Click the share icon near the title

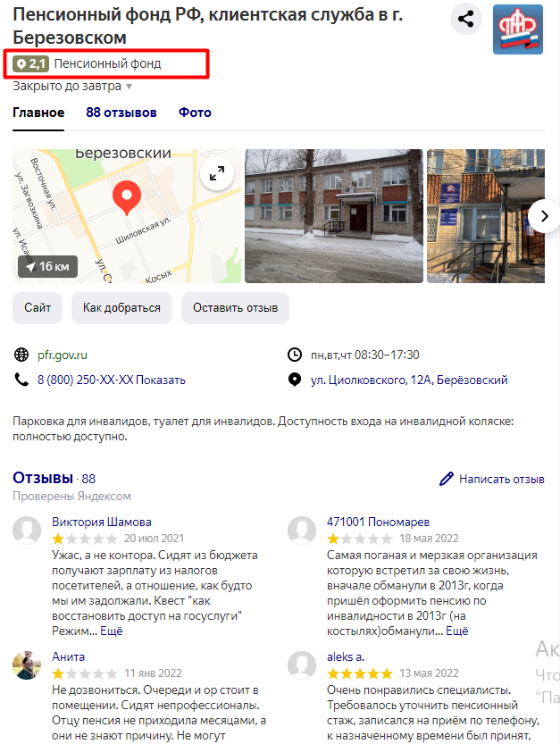[x=465, y=19]
